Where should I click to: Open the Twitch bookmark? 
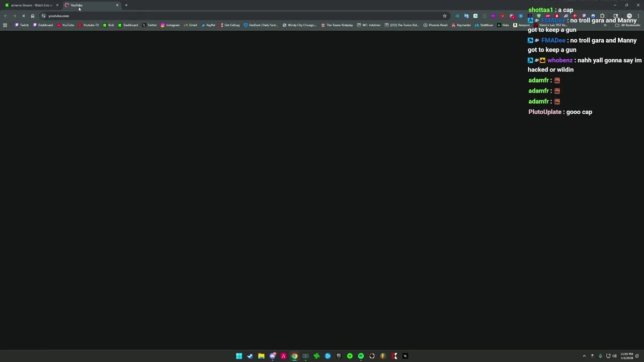click(x=22, y=25)
